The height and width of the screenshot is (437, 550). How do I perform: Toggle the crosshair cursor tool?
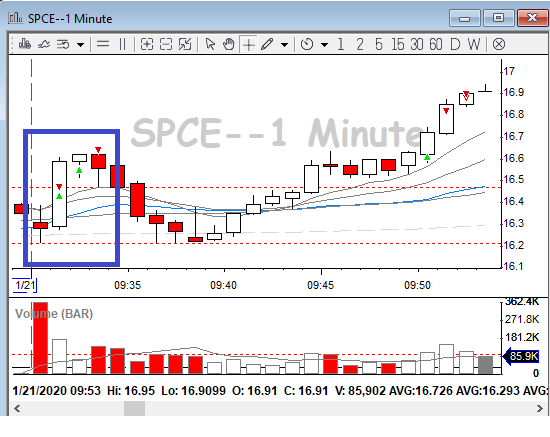click(248, 45)
